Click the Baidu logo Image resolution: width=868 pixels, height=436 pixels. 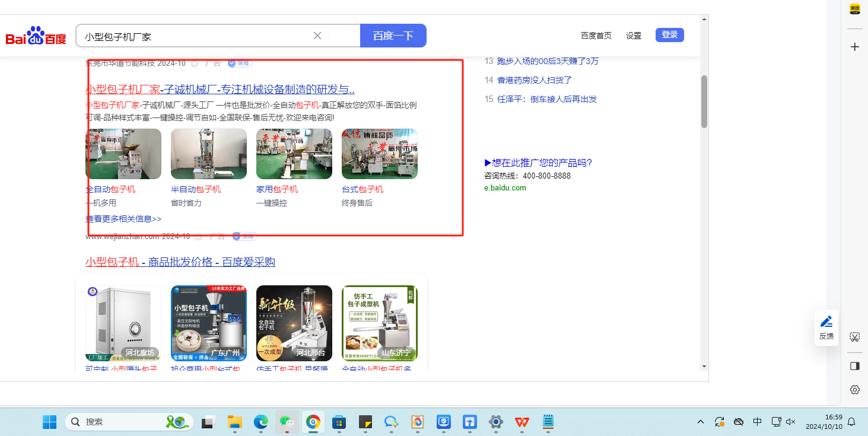[x=36, y=36]
